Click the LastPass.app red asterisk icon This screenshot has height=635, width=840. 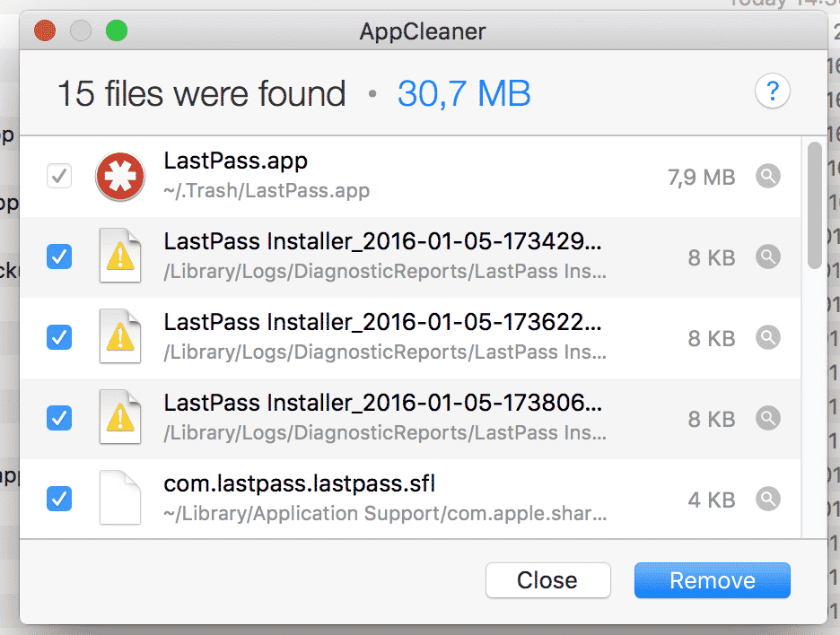pyautogui.click(x=120, y=177)
